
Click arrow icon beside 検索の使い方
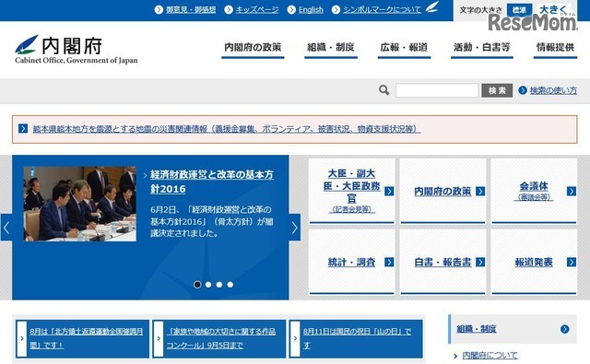coord(523,90)
